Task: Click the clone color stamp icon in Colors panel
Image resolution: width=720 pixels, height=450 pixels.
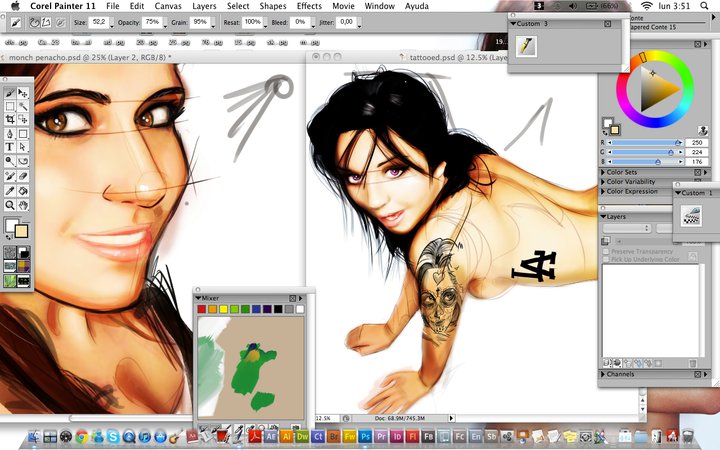Action: 702,131
